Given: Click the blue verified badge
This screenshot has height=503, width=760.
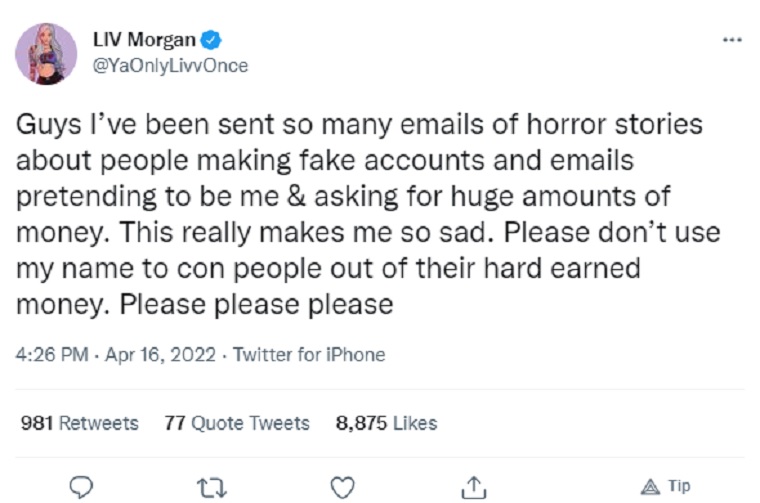Looking at the screenshot, I should click(212, 41).
